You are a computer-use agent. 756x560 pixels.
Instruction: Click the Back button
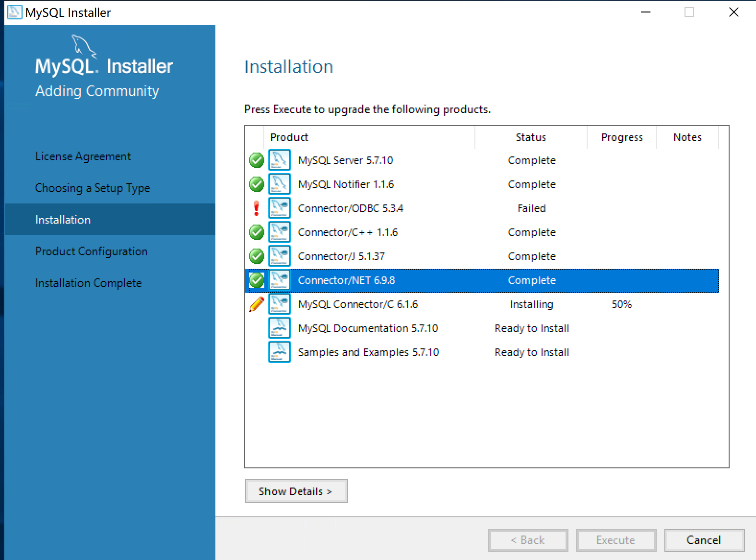pos(528,540)
